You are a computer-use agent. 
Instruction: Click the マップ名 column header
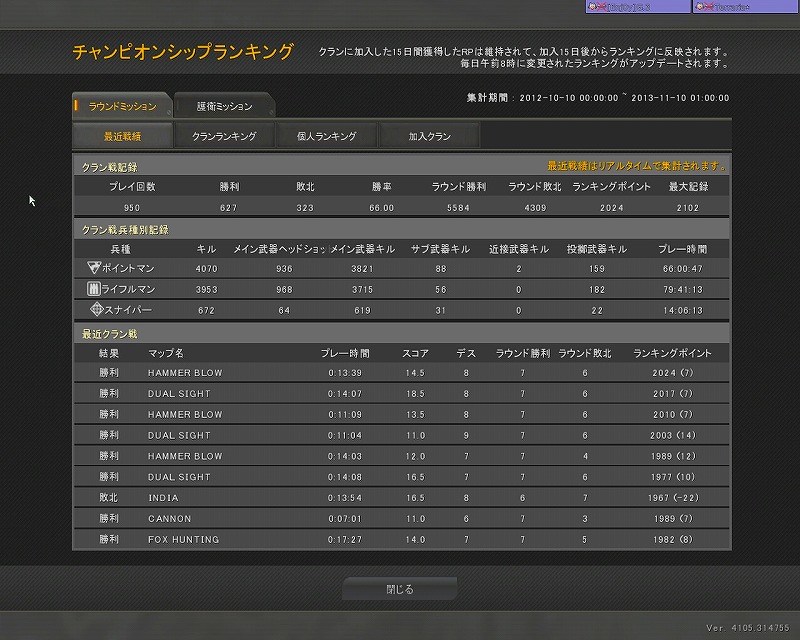[165, 353]
